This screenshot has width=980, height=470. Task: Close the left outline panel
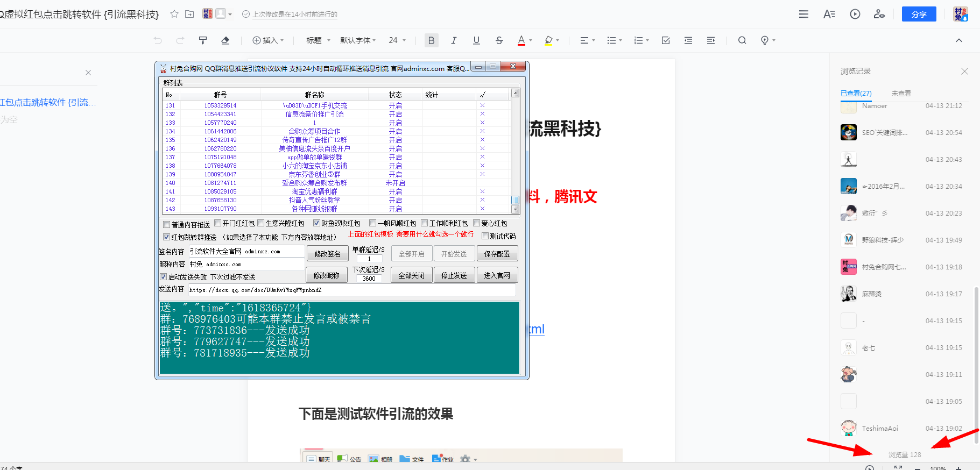(x=88, y=73)
